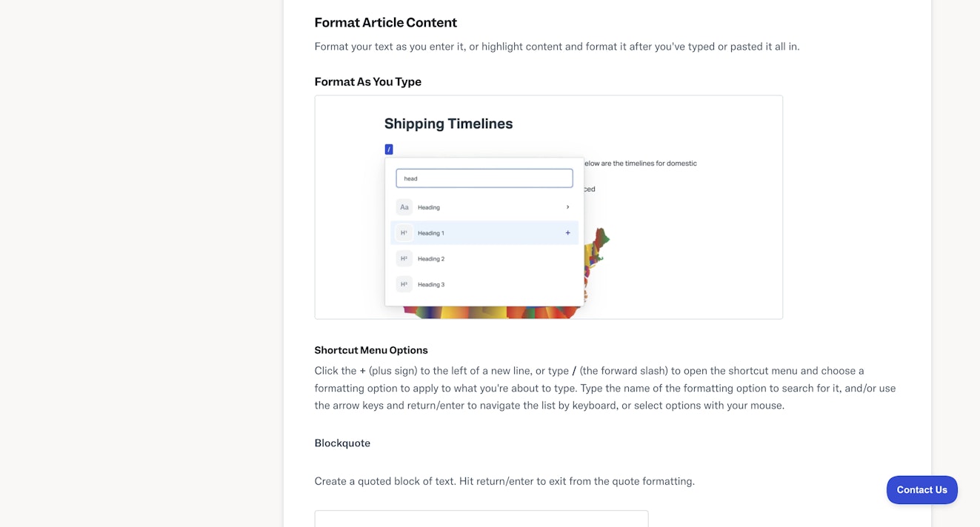Viewport: 980px width, 527px height.
Task: Click the H2 icon in the shortcut menu
Action: click(x=404, y=259)
